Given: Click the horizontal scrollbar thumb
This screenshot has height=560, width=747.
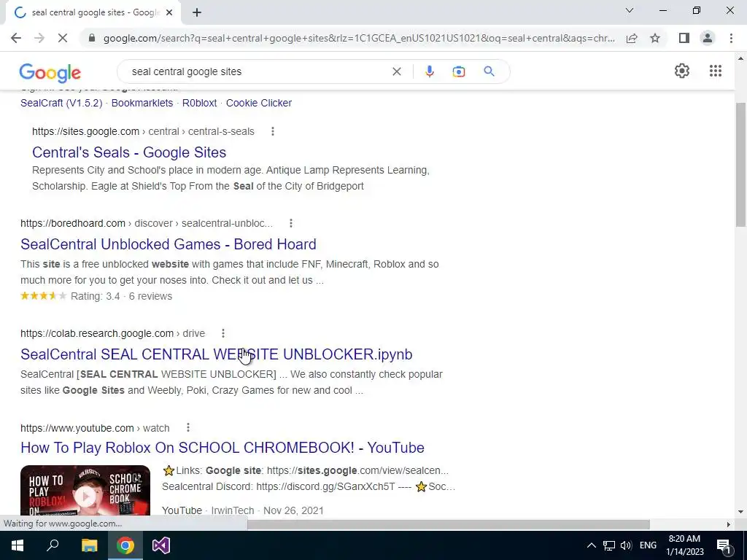Looking at the screenshot, I should [449, 524].
